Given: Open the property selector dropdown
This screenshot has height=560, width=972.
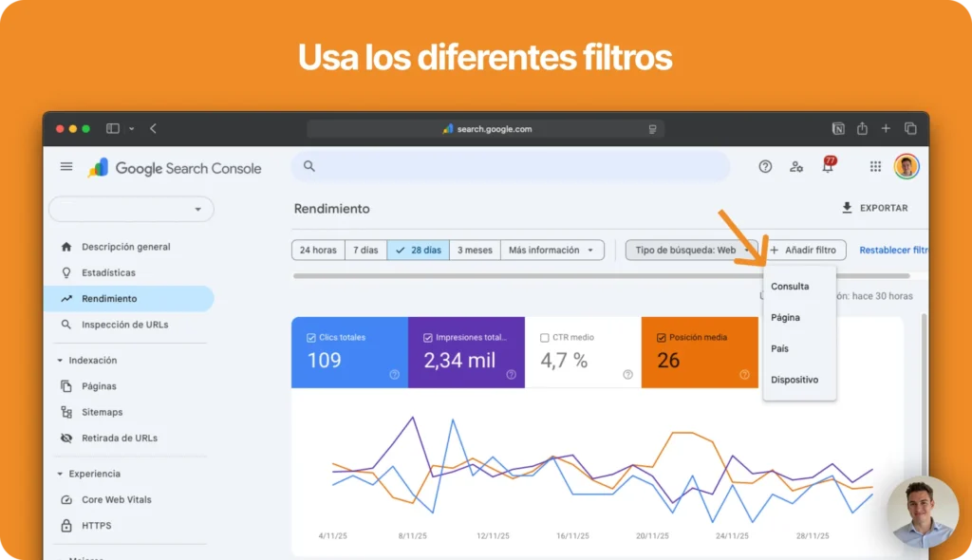Looking at the screenshot, I should tap(131, 209).
